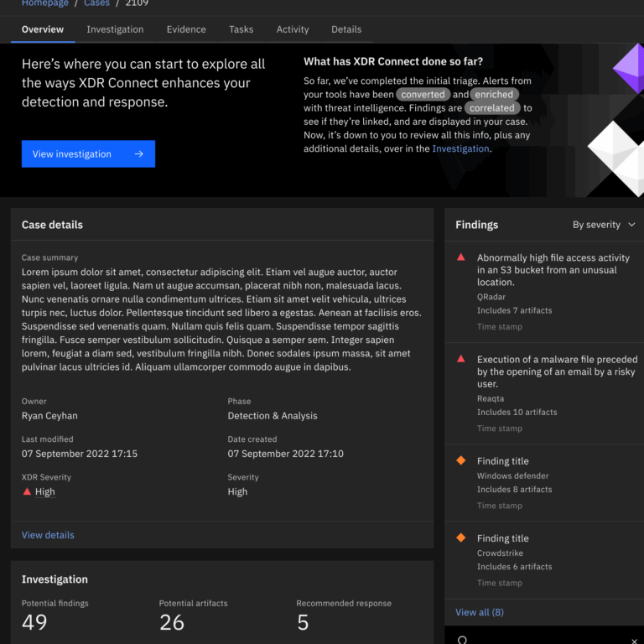Click Includes 6 artifacts under Crowdstrike
644x644 pixels.
(514, 567)
